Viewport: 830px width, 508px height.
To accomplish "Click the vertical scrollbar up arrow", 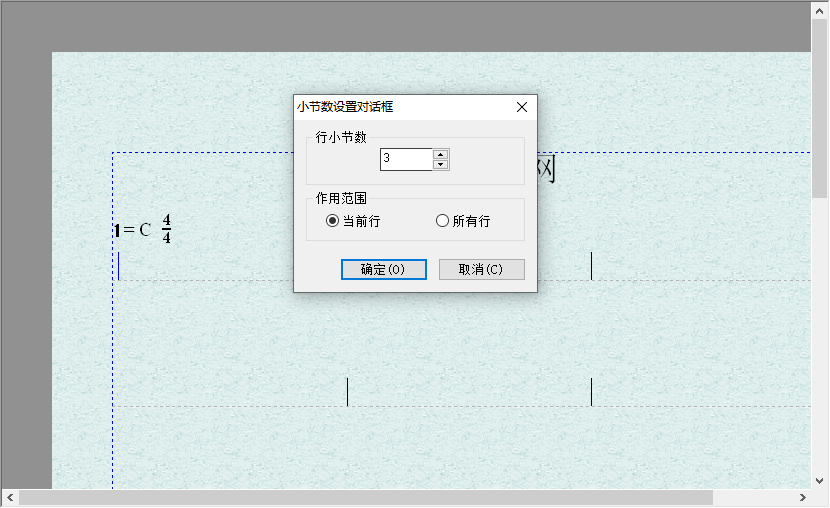I will 820,11.
